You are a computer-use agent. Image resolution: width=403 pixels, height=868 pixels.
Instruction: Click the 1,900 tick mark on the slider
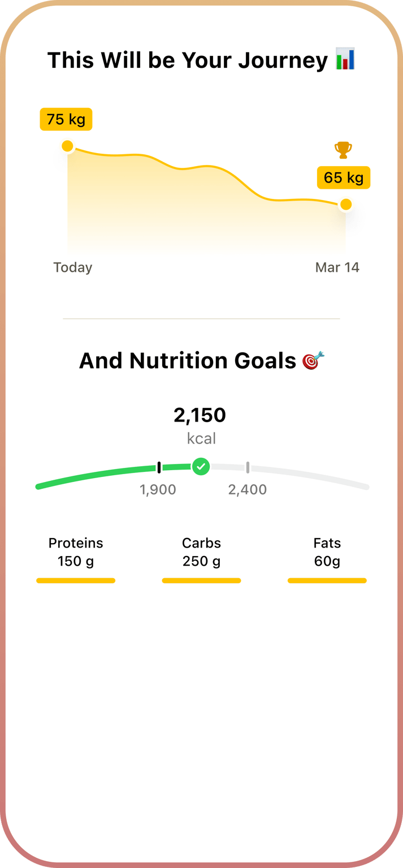[159, 466]
